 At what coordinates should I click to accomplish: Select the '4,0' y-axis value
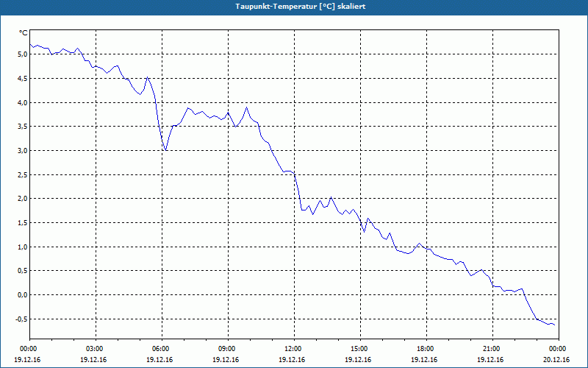click(x=23, y=102)
